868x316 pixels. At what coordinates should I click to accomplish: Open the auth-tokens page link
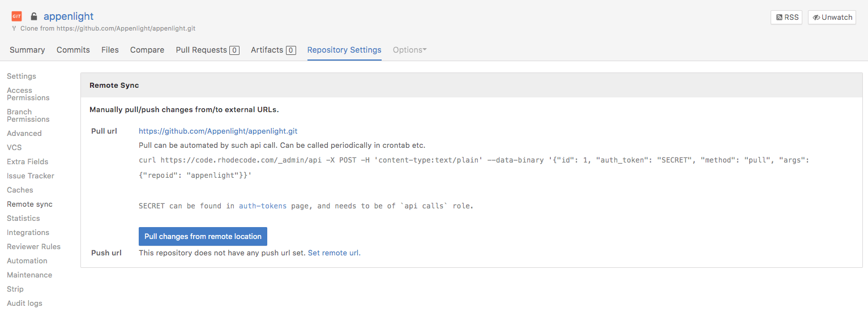point(262,206)
